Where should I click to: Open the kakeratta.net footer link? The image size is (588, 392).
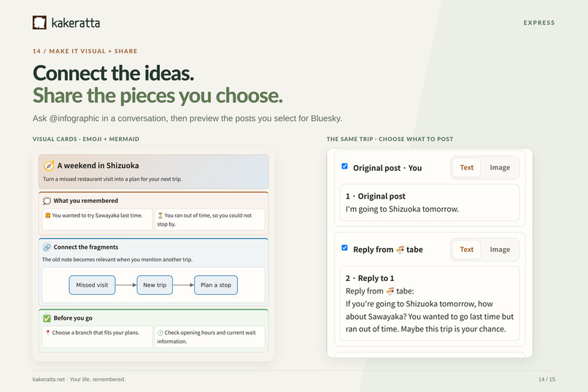pos(49,380)
